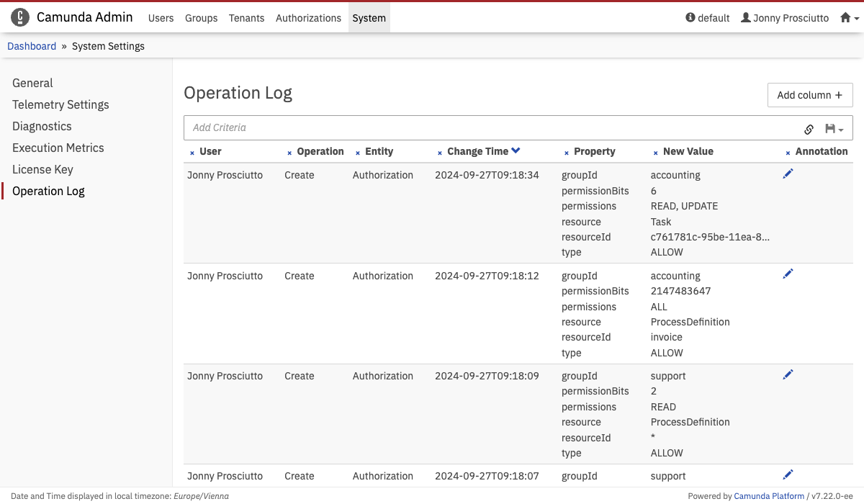Click the default engine info icon
The image size is (864, 504).
(x=690, y=17)
